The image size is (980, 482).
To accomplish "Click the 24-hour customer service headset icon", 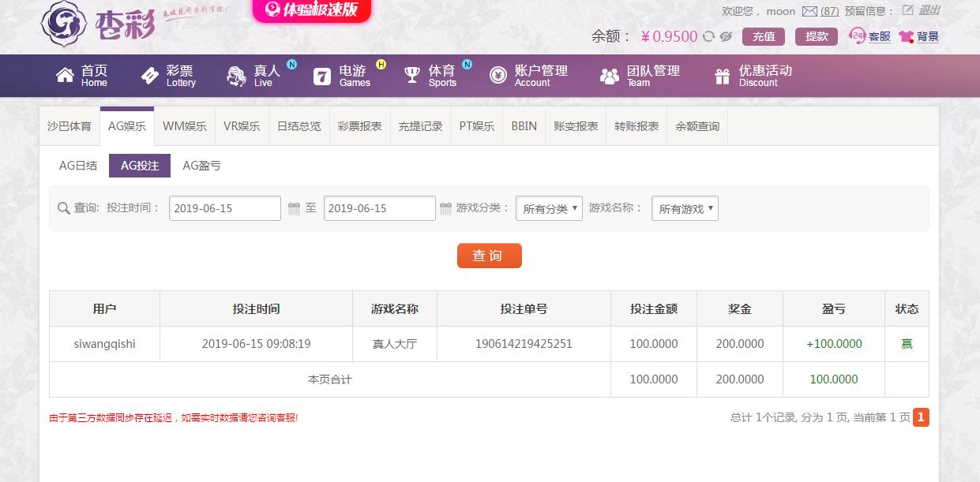I will pyautogui.click(x=857, y=35).
